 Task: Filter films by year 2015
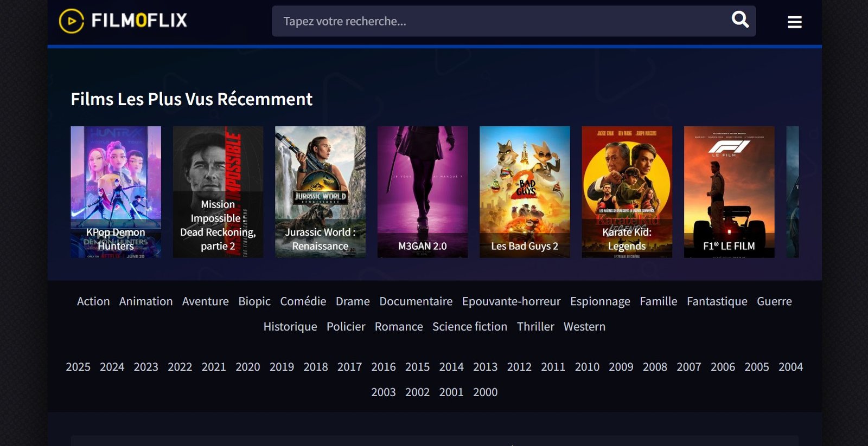[x=418, y=367]
